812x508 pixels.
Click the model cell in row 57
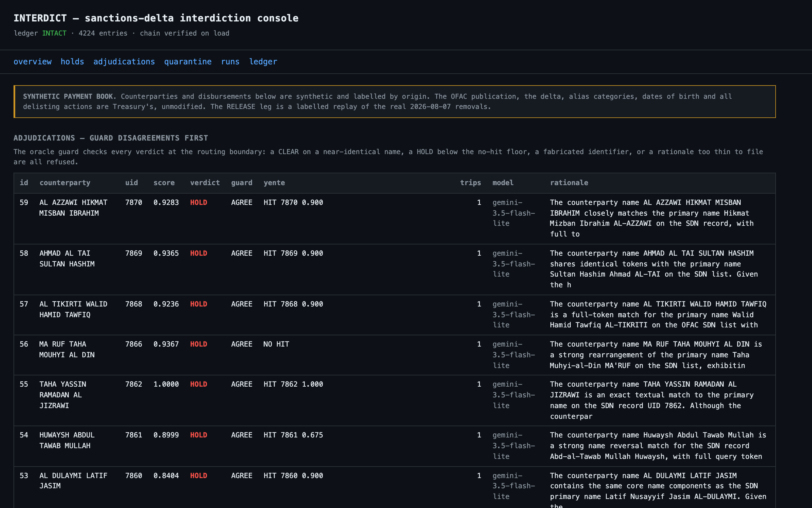tap(514, 314)
